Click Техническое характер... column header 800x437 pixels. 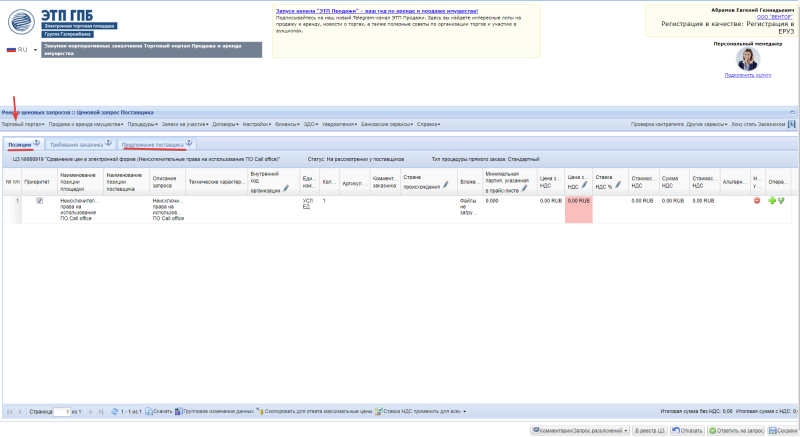(x=217, y=182)
